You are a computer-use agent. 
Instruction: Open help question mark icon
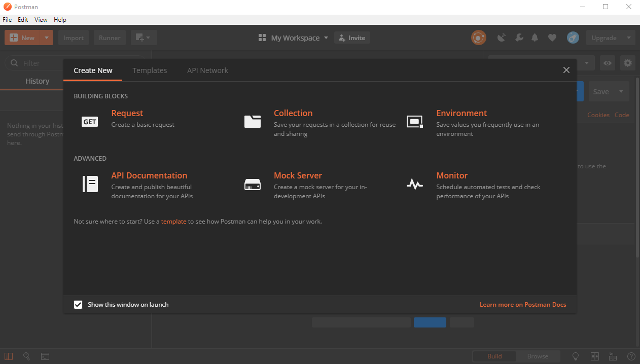click(x=631, y=356)
